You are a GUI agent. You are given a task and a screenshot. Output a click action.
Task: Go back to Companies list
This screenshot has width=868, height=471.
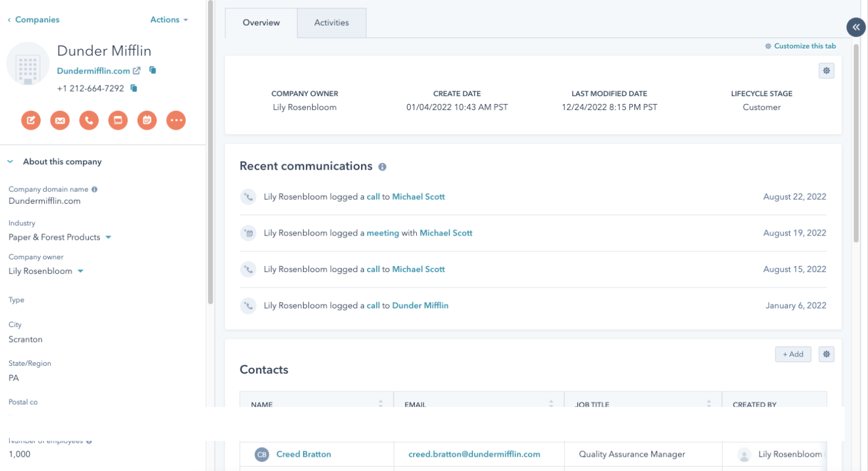(33, 20)
